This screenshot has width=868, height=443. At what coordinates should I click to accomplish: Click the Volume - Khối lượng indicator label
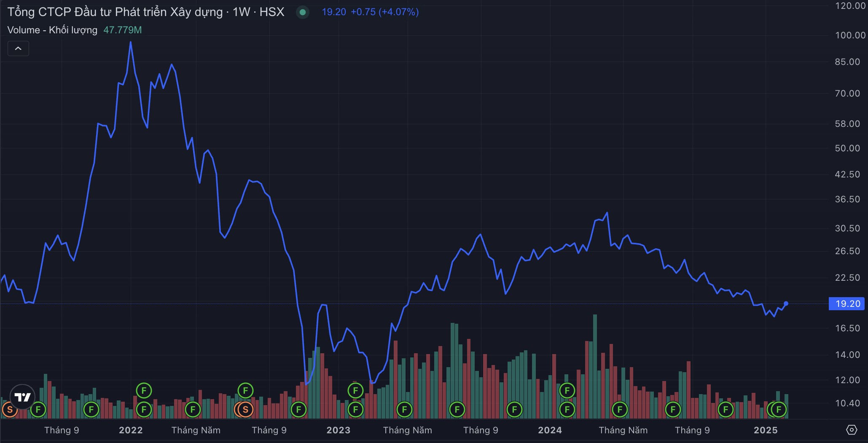click(x=52, y=30)
